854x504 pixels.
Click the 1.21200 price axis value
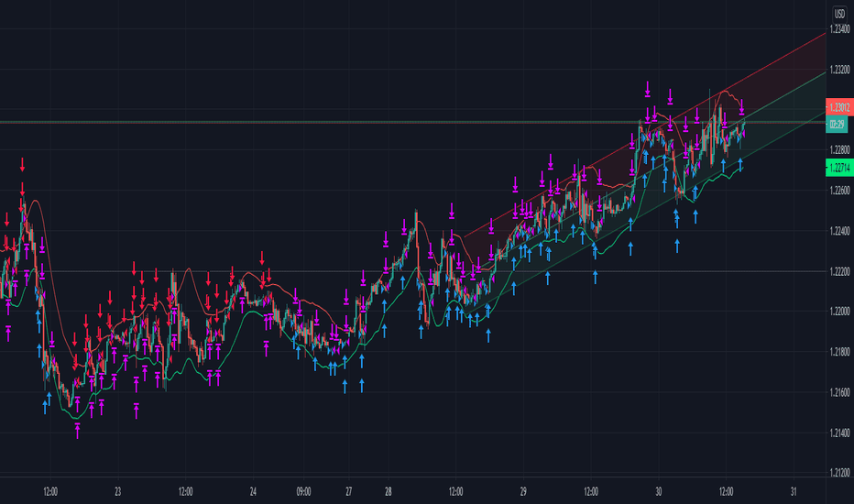(x=840, y=473)
